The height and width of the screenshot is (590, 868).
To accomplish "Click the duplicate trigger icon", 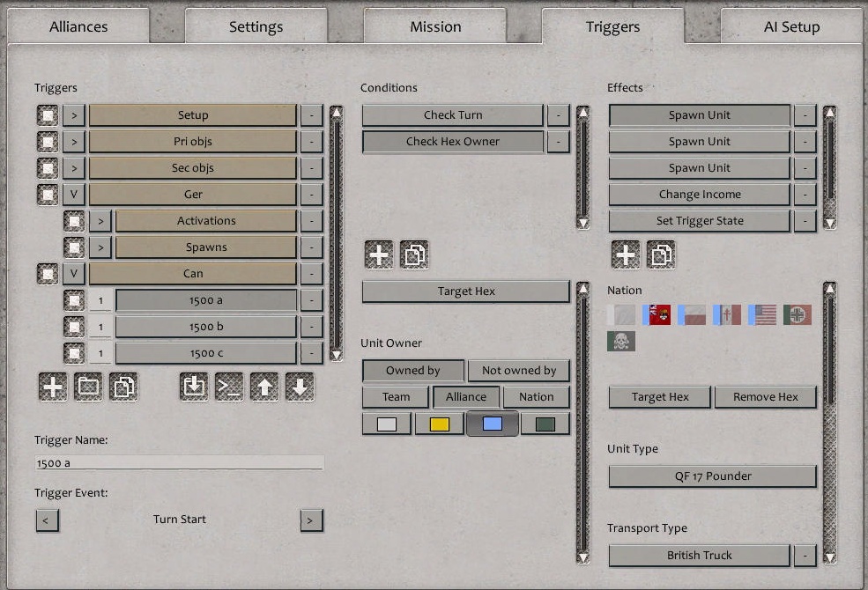I will point(123,386).
